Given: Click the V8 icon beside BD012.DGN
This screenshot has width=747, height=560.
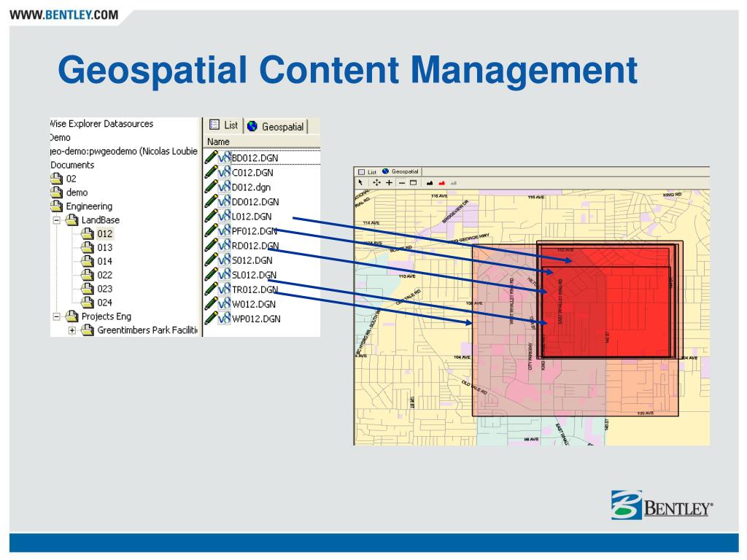Looking at the screenshot, I should coord(225,157).
